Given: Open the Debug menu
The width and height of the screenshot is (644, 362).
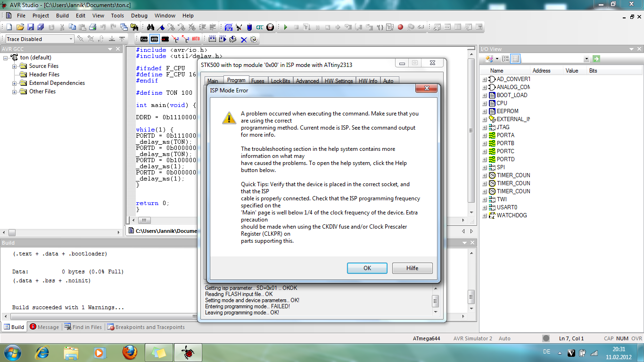Looking at the screenshot, I should 139,16.
